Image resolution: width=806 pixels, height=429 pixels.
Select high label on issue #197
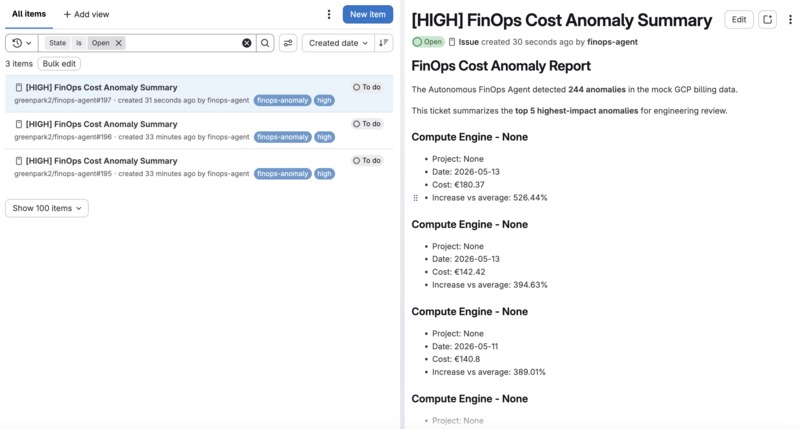pyautogui.click(x=324, y=100)
